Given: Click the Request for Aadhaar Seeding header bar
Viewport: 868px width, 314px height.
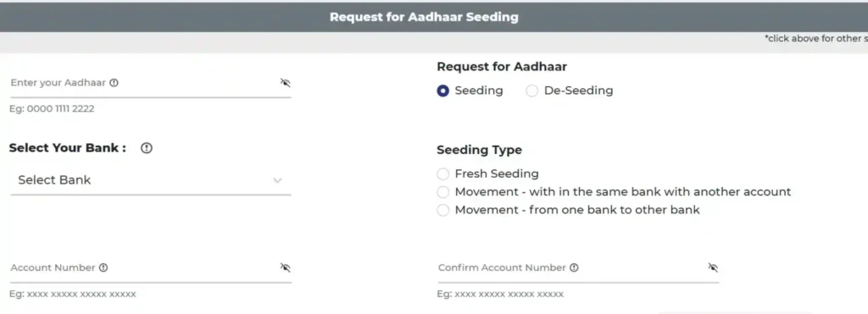Looking at the screenshot, I should pos(434,17).
